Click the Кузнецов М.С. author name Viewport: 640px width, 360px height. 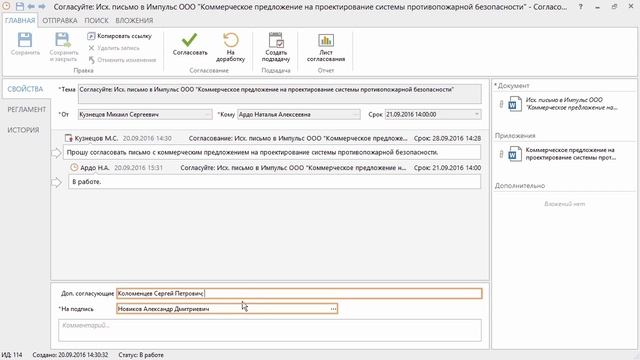[96, 138]
